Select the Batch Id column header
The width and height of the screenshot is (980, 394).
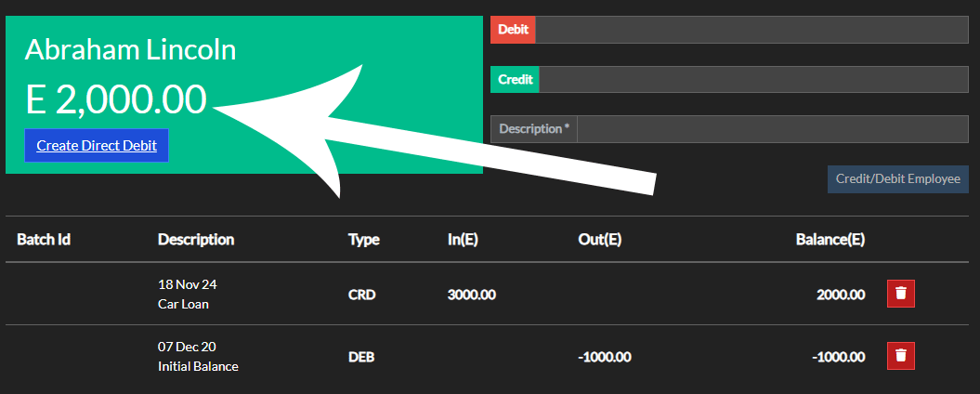tap(44, 240)
